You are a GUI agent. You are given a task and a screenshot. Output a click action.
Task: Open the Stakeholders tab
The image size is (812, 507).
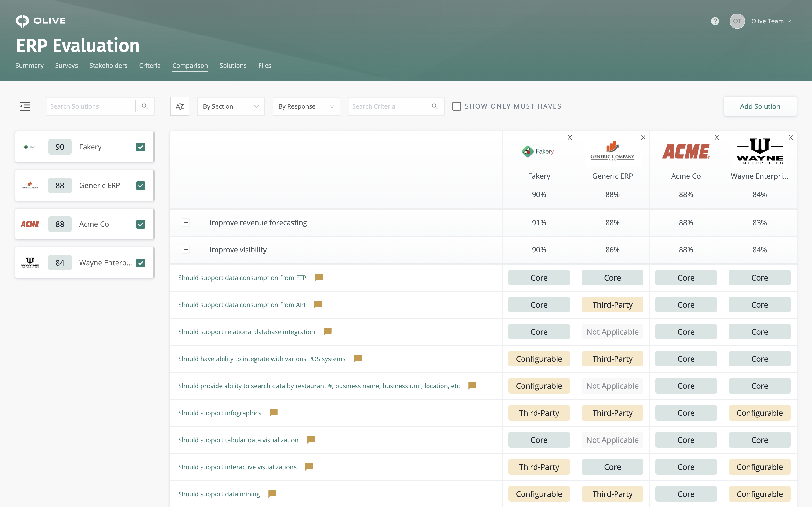coord(108,66)
